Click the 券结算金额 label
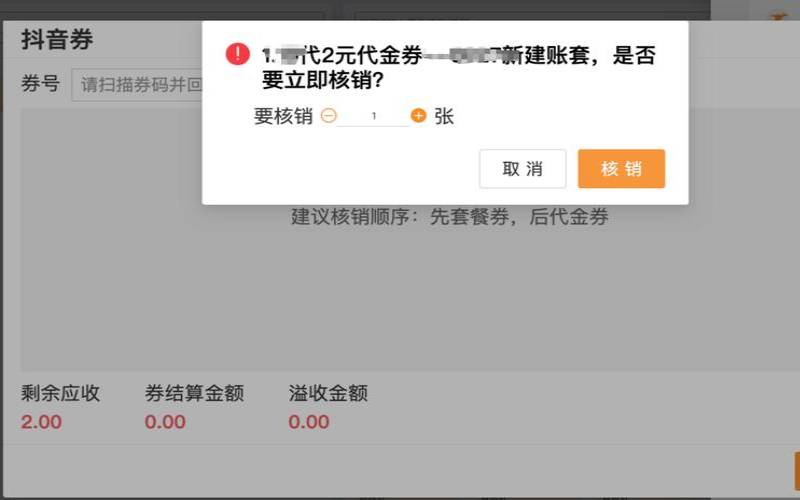 pyautogui.click(x=194, y=393)
